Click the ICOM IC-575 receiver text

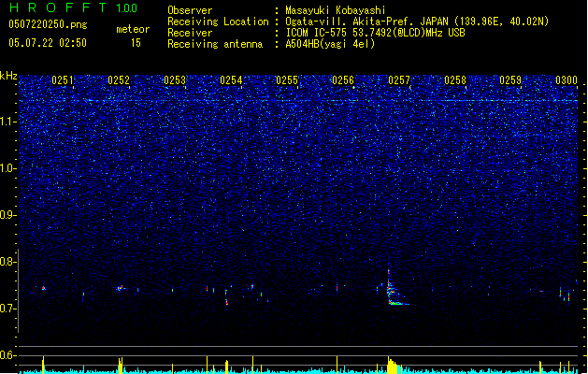(x=375, y=33)
